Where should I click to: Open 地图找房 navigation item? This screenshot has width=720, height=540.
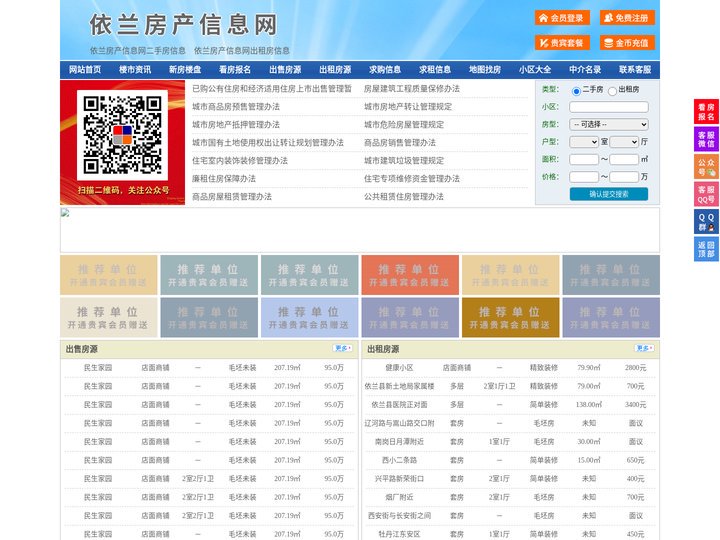(485, 70)
